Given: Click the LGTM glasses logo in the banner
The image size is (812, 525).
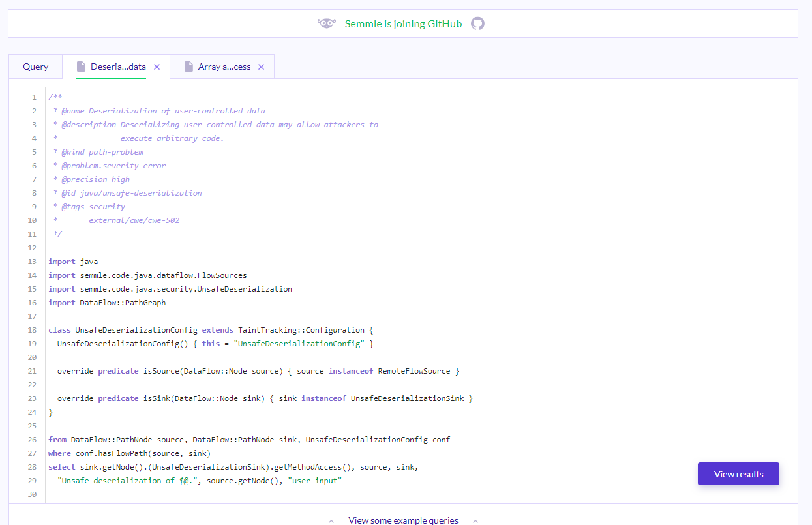Looking at the screenshot, I should 326,23.
